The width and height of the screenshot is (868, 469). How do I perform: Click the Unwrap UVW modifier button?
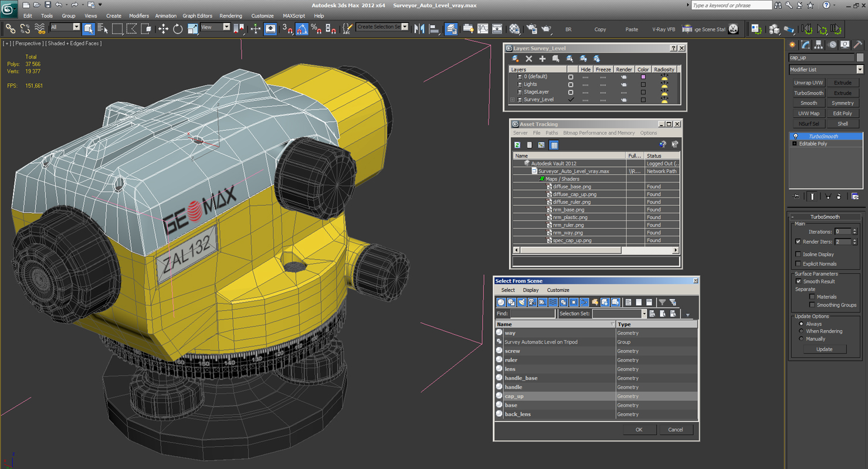click(809, 83)
